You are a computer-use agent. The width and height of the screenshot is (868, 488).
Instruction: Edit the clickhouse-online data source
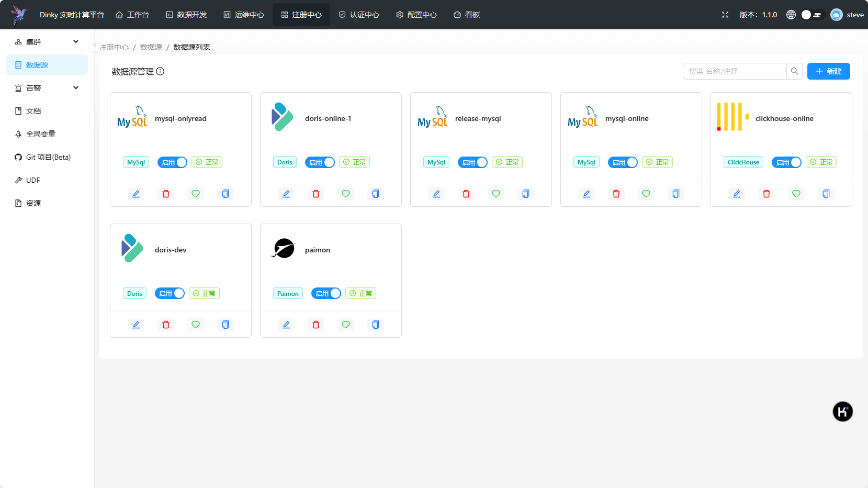(x=737, y=194)
